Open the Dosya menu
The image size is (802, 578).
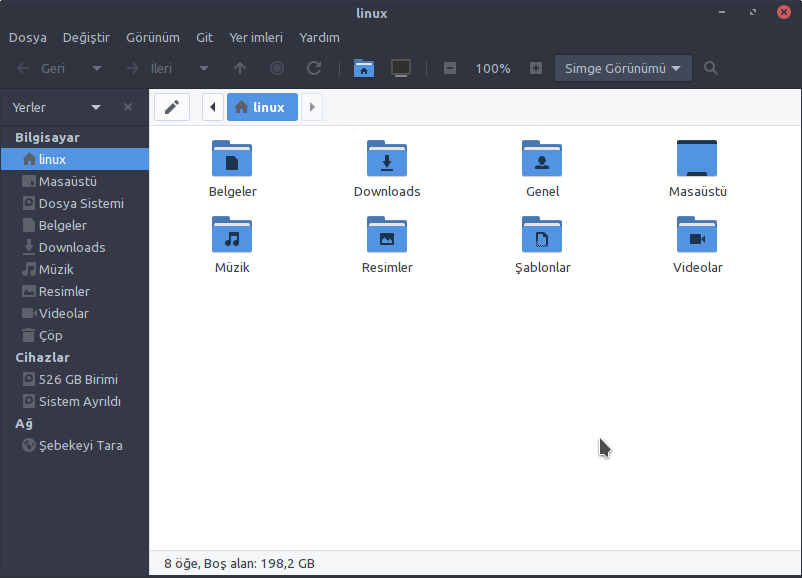(x=28, y=37)
